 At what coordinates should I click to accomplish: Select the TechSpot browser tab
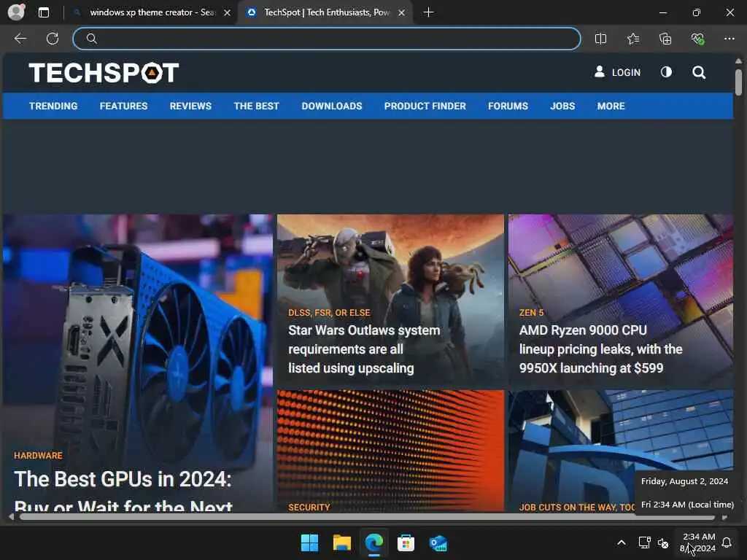(326, 12)
